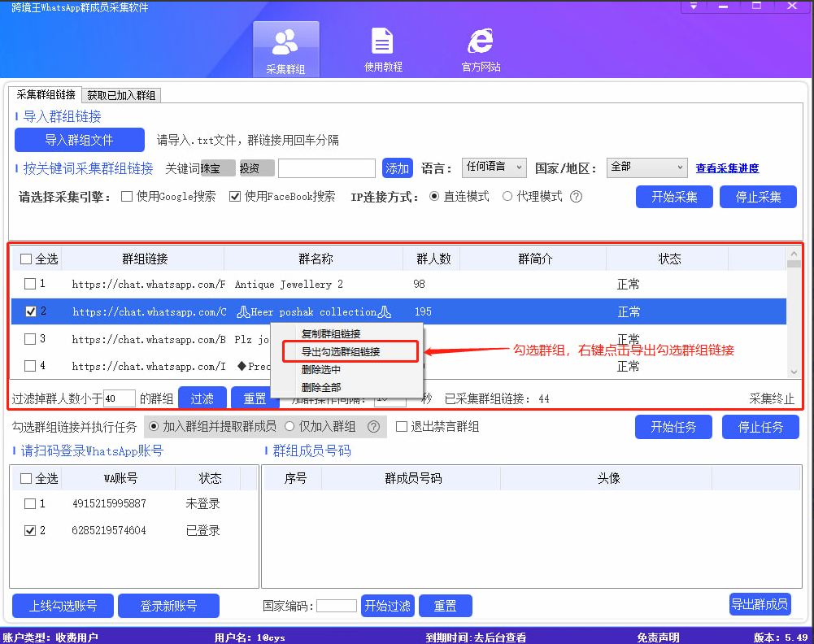This screenshot has width=814, height=644.
Task: Enable the 使用Google搜索 checkbox
Action: coord(126,196)
